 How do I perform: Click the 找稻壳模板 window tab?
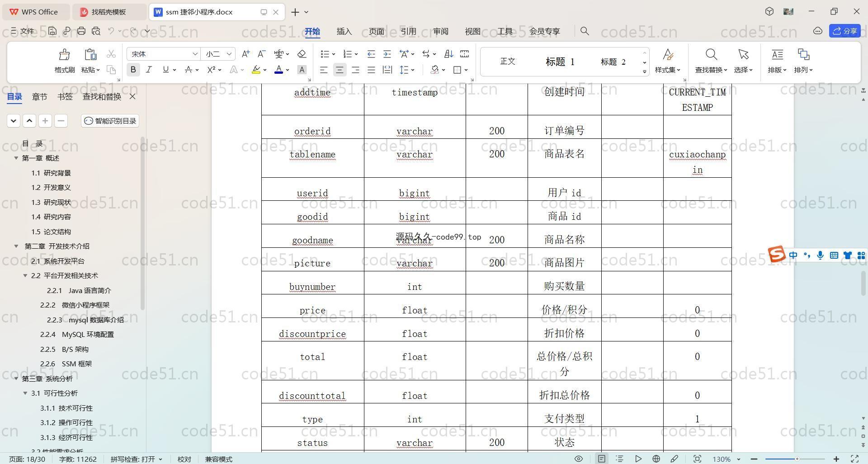(108, 12)
